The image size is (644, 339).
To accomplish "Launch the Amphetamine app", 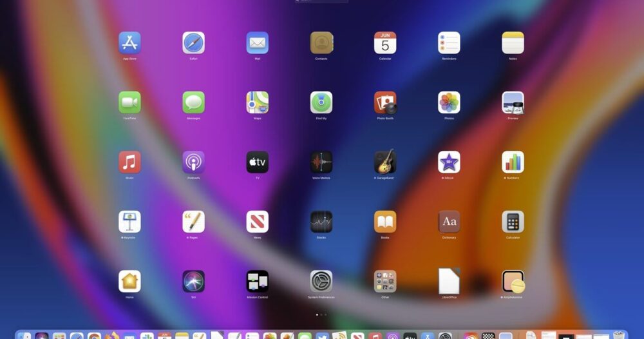I will [513, 281].
